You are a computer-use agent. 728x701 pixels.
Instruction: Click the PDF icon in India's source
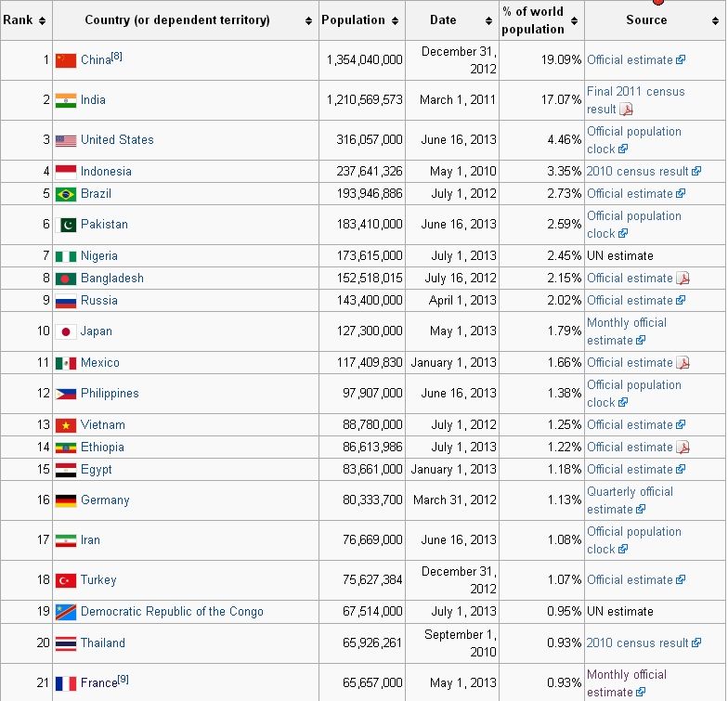(x=627, y=110)
